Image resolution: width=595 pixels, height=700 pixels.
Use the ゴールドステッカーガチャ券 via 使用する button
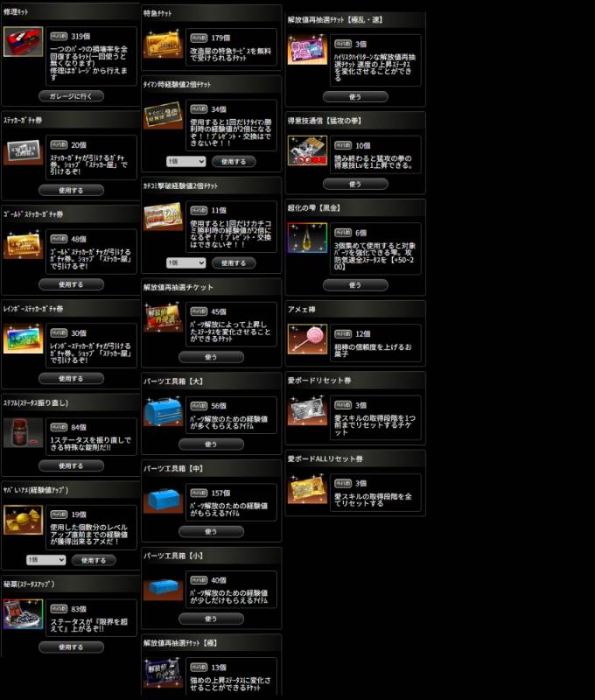coord(72,284)
